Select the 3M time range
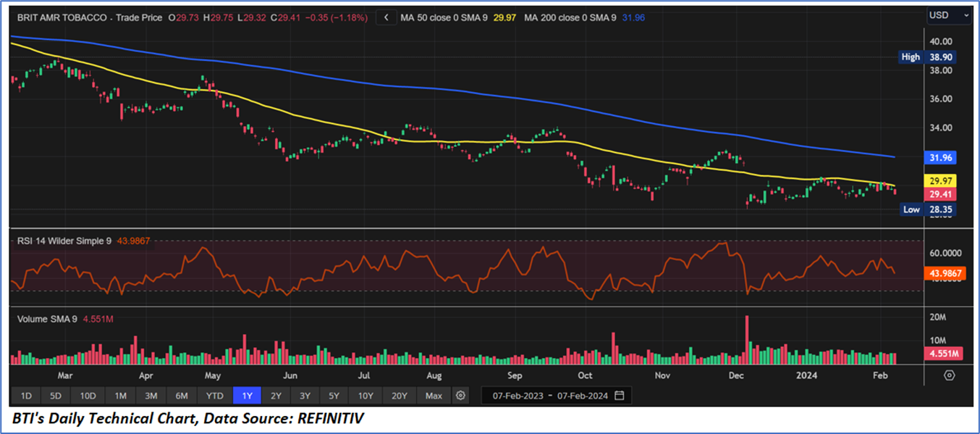 pyautogui.click(x=151, y=396)
